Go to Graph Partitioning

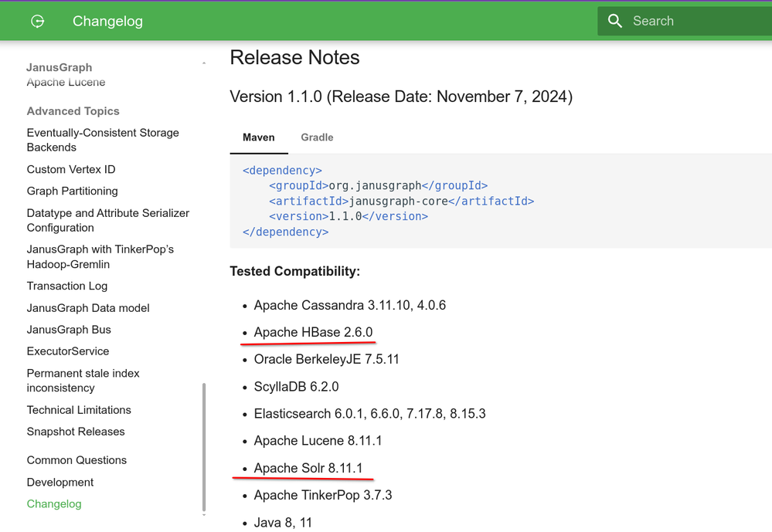(x=73, y=191)
